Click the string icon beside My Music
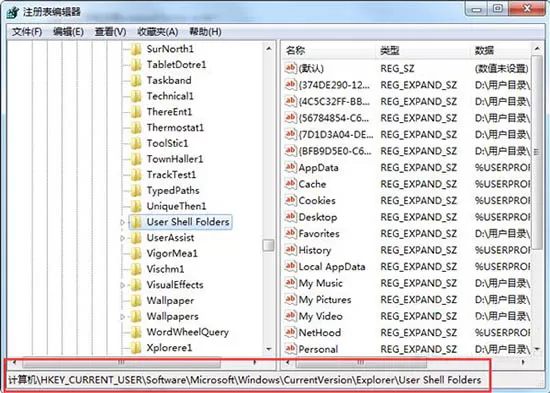Viewport: 550px width, 393px height. click(290, 282)
